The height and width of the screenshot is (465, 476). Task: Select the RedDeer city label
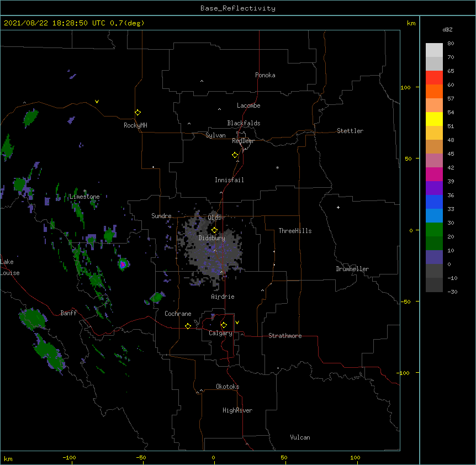[x=243, y=141]
